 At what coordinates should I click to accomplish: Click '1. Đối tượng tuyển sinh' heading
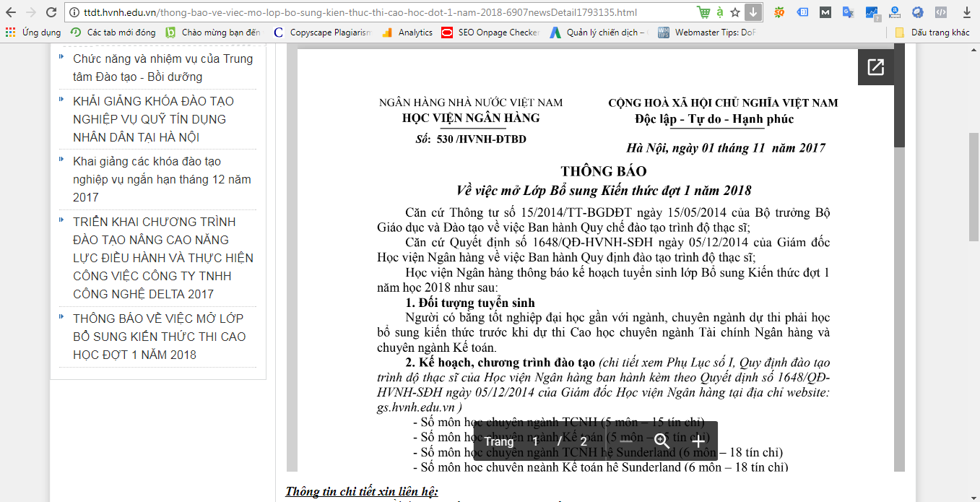coord(470,302)
